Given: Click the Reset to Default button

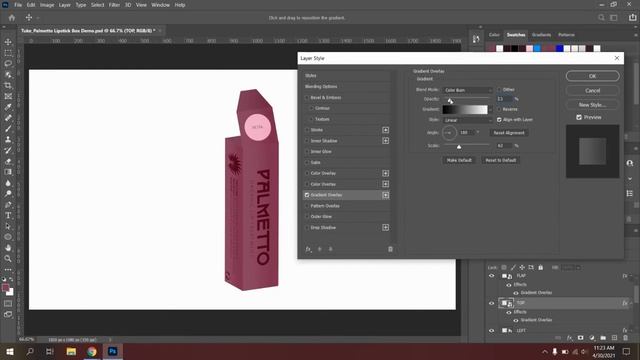Looking at the screenshot, I should point(500,160).
